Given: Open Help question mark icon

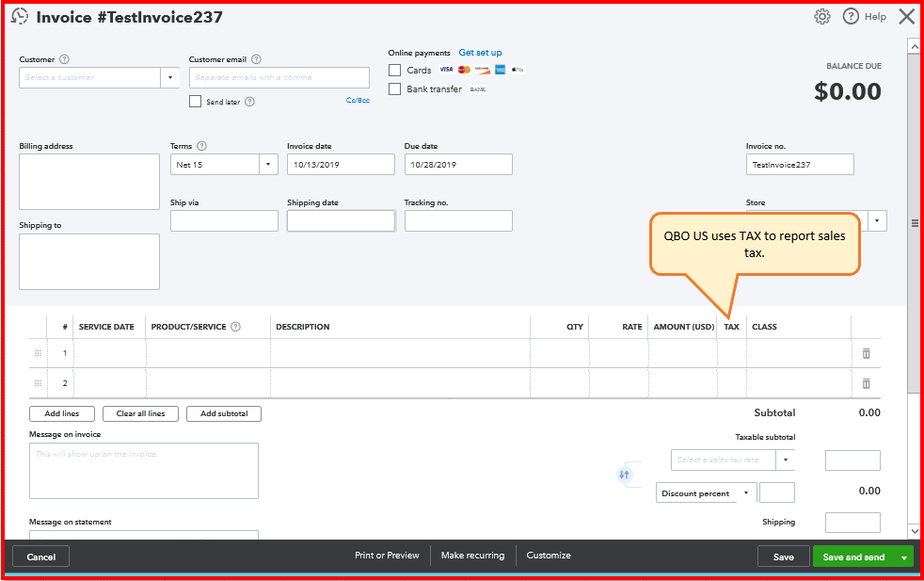Looking at the screenshot, I should click(851, 17).
